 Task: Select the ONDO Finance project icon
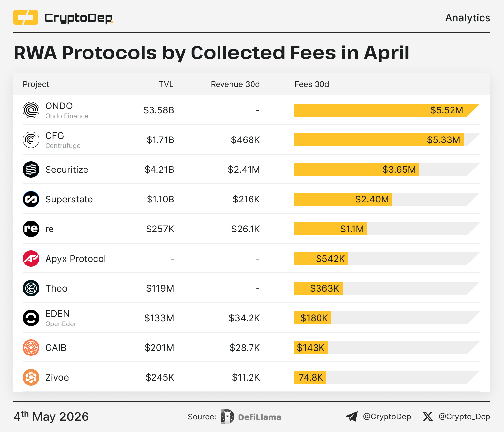(31, 110)
